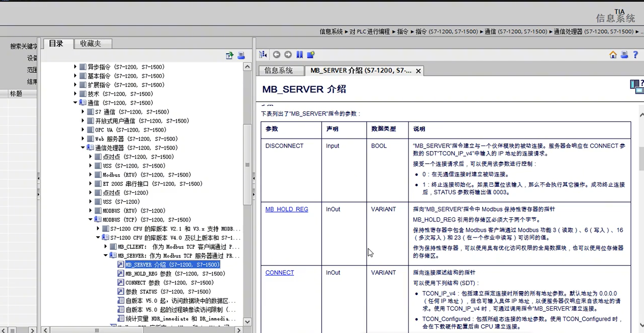Print the current help topic
Screen dimensions: 644x333
coord(624,54)
